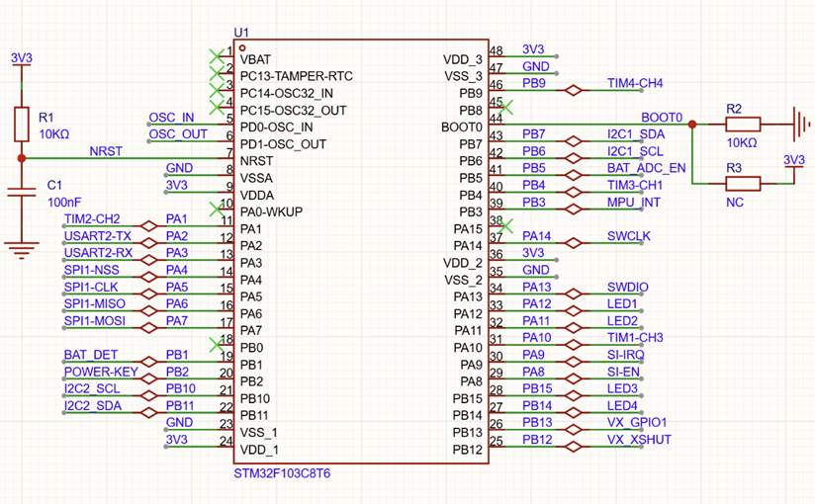Image resolution: width=815 pixels, height=504 pixels.
Task: Select the TIM2-CH2 port label
Action: (x=92, y=219)
